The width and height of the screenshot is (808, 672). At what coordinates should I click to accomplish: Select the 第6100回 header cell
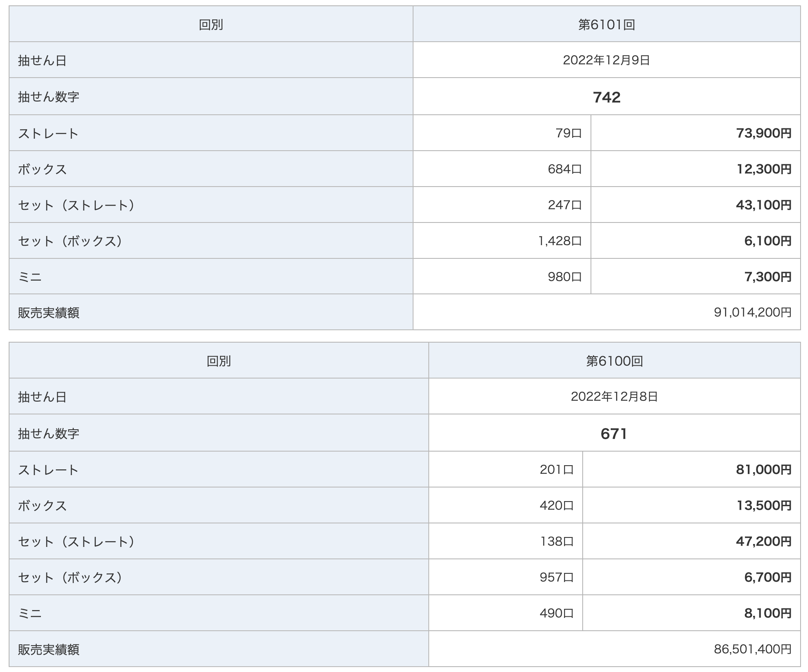point(614,361)
